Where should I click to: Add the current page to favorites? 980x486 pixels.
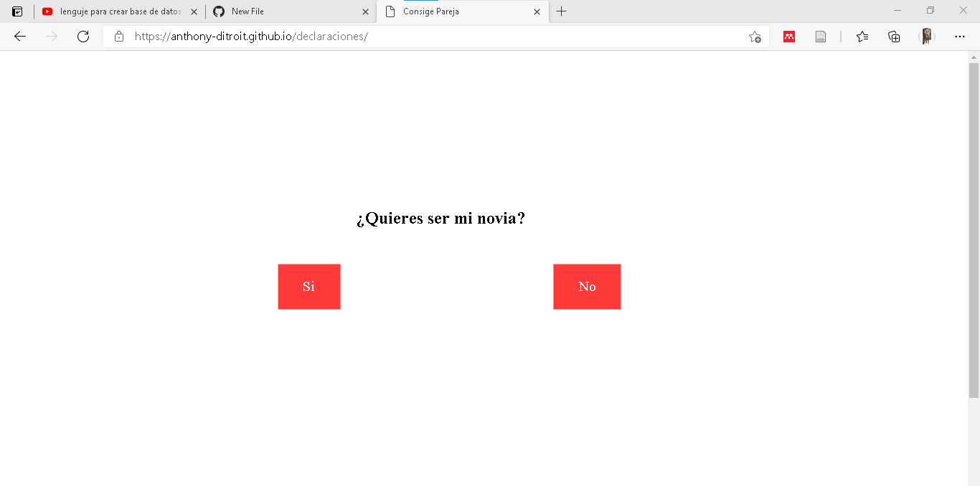click(x=754, y=37)
